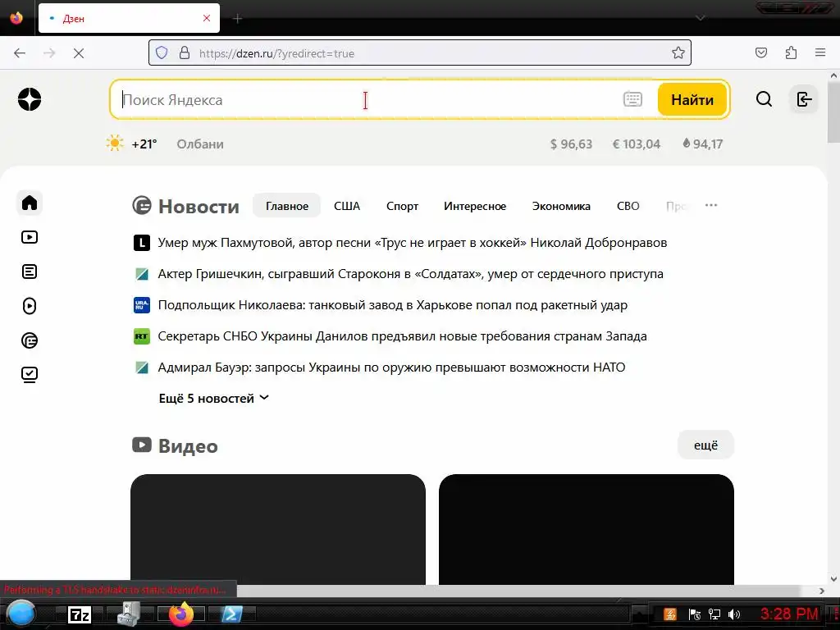Click the RT source icon

(141, 336)
